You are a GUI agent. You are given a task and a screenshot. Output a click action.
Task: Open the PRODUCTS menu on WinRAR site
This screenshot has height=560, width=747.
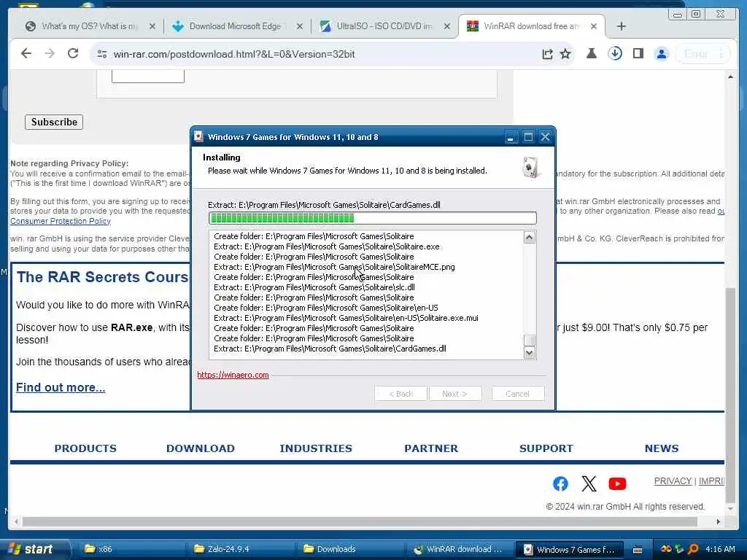85,448
